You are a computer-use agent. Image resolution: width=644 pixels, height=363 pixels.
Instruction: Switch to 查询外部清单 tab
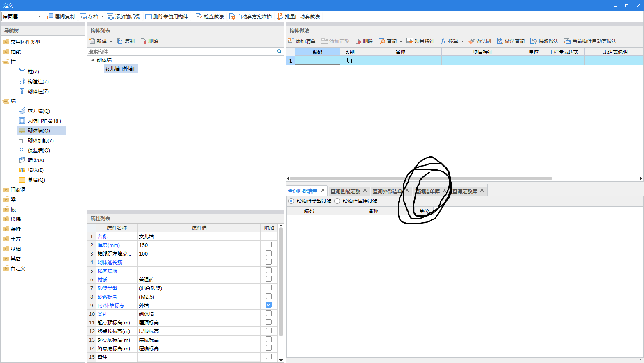click(388, 192)
